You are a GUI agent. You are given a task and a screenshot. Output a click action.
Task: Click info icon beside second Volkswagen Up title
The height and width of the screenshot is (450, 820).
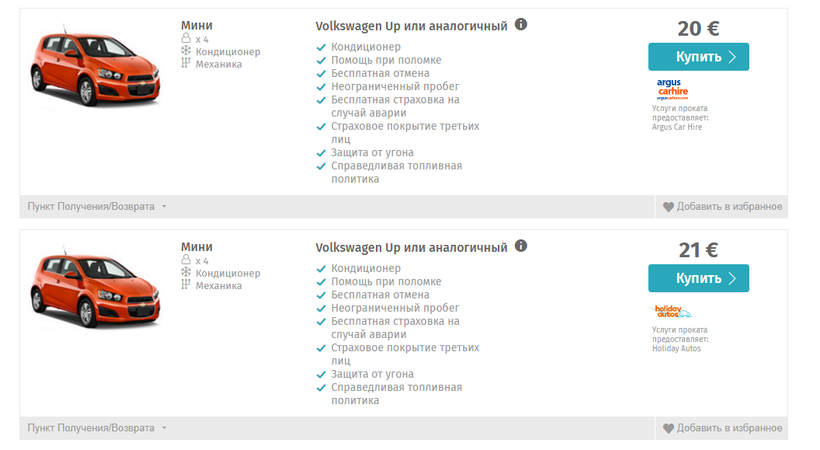521,246
